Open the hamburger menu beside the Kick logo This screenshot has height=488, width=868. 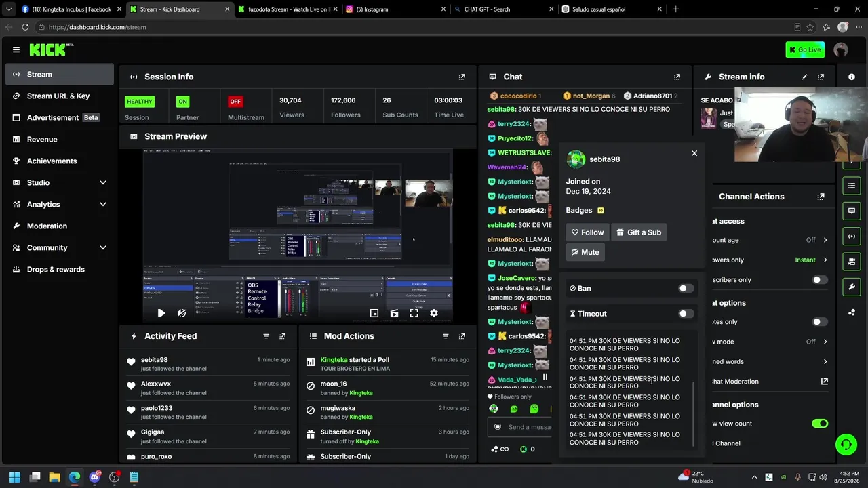tap(16, 49)
